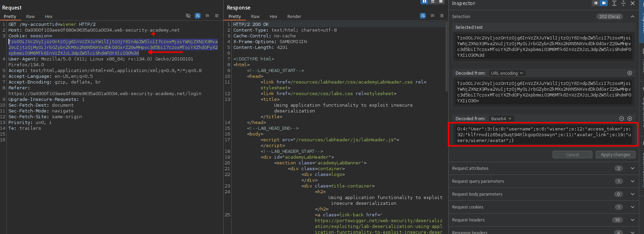The height and width of the screenshot is (234, 644).
Task: Open the Response panel hamburger options menu
Action: (x=442, y=16)
